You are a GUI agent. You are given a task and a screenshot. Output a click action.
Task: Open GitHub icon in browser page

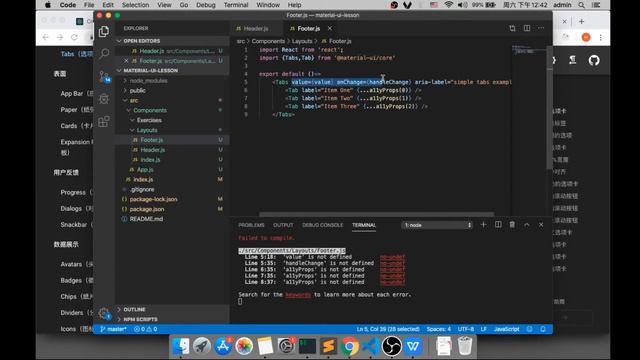594,60
